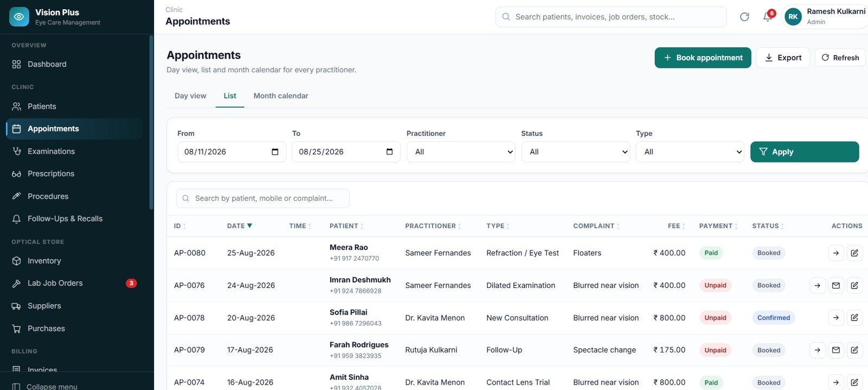
Task: Click Unpaid badge for Farah Rodrigues
Action: (x=716, y=350)
